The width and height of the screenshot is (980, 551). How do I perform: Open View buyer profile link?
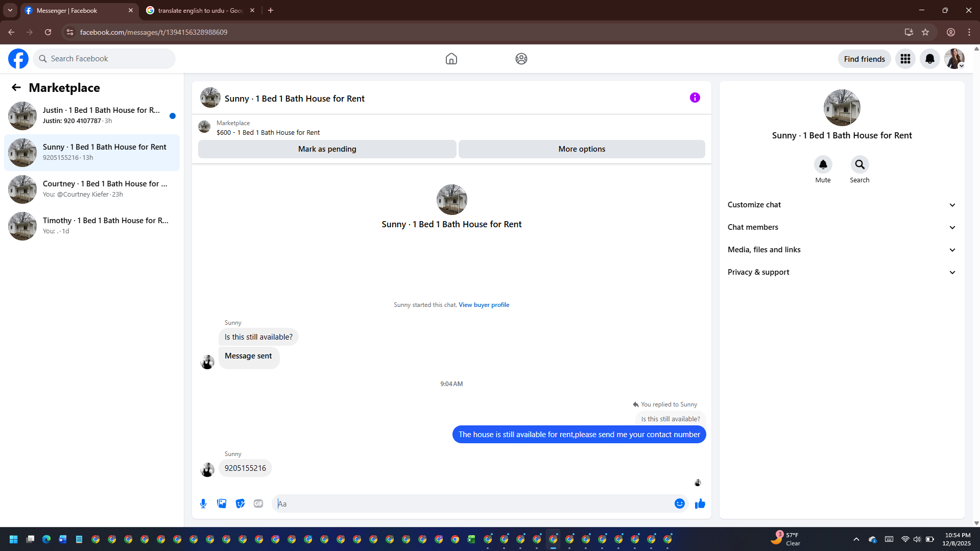click(484, 305)
